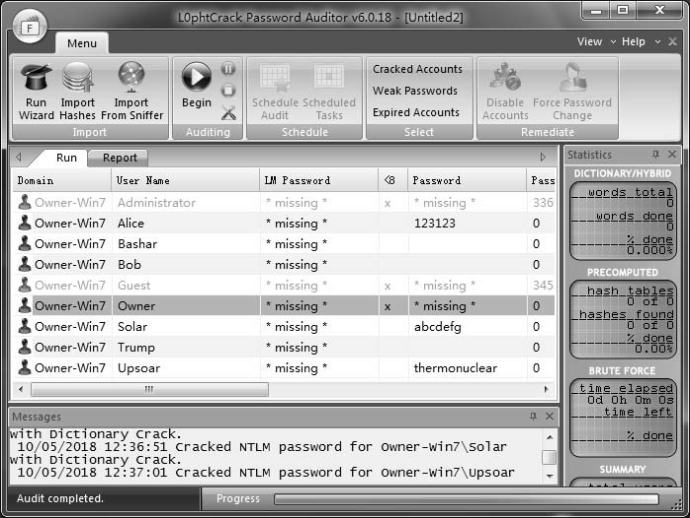Open Schedule Audit calendar icon
This screenshot has height=518, width=690.
[x=275, y=78]
